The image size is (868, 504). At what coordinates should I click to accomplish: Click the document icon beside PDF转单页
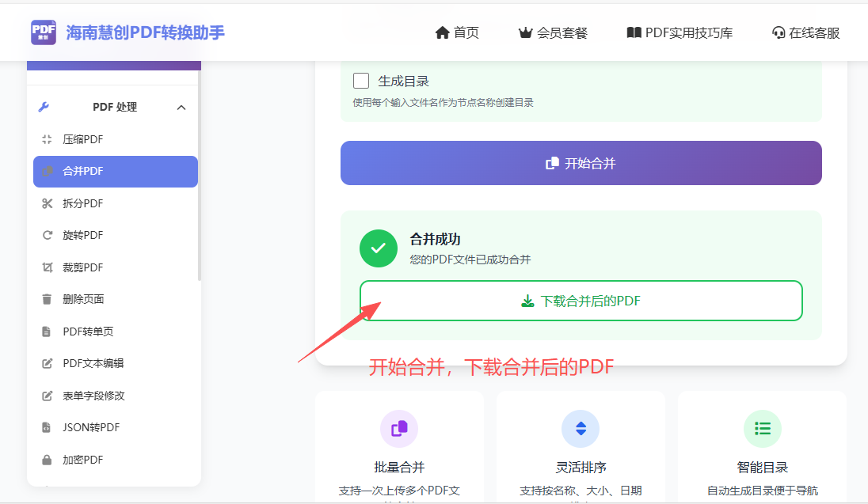pos(47,332)
